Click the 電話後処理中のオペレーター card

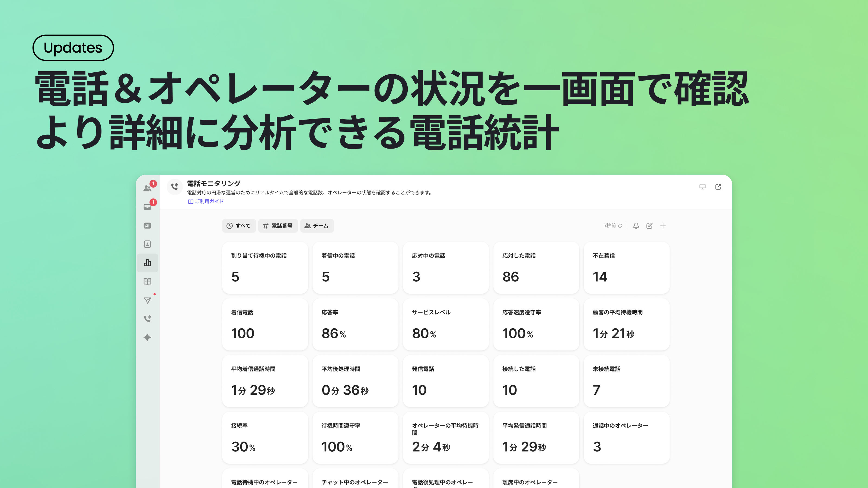point(445,478)
